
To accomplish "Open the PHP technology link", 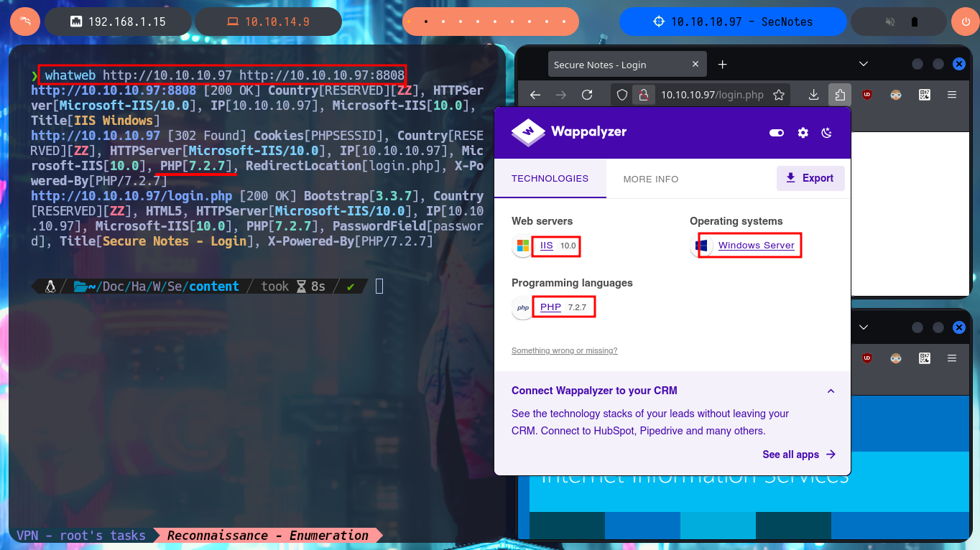I will click(550, 307).
